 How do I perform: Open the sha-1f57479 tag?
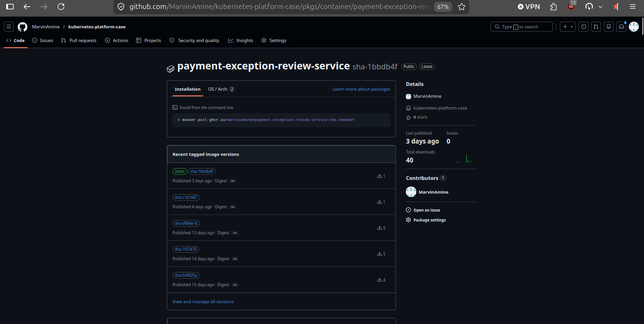[186, 249]
